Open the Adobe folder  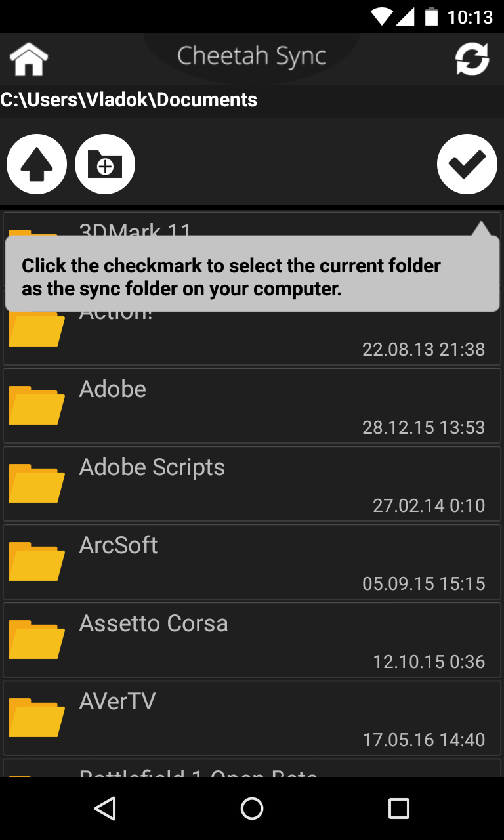click(252, 406)
